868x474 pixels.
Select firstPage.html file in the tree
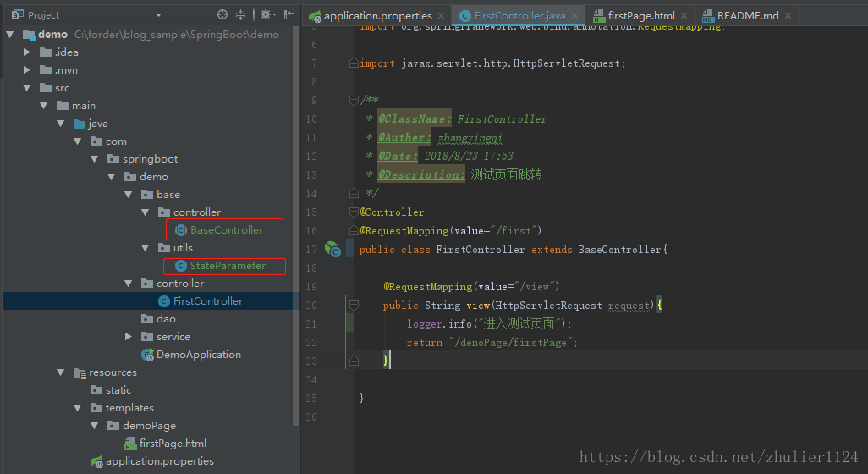pos(172,444)
